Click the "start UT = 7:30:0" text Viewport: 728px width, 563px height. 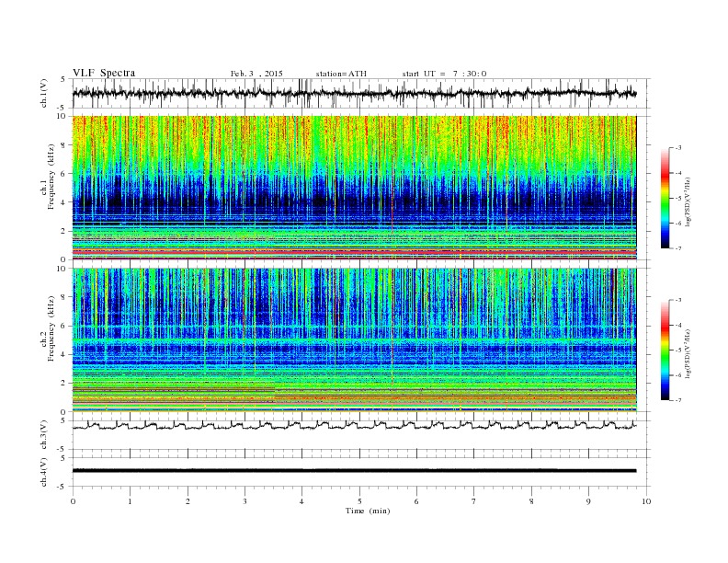point(444,74)
